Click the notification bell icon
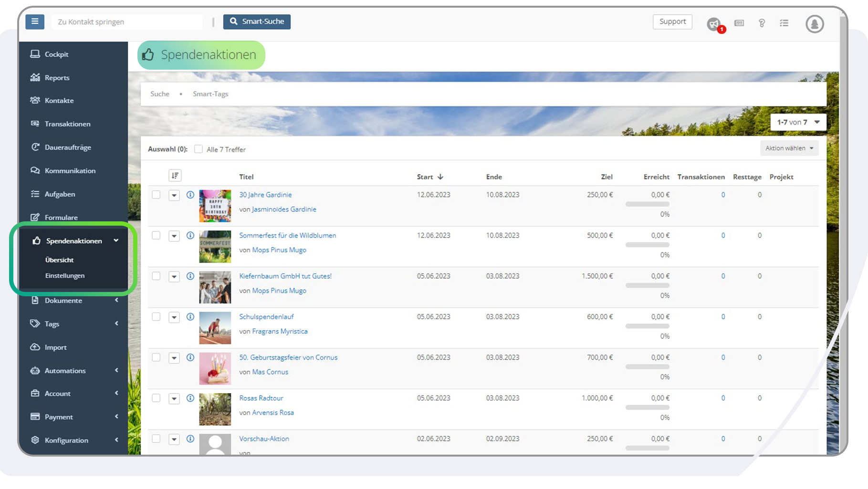This screenshot has width=868, height=489. (815, 23)
